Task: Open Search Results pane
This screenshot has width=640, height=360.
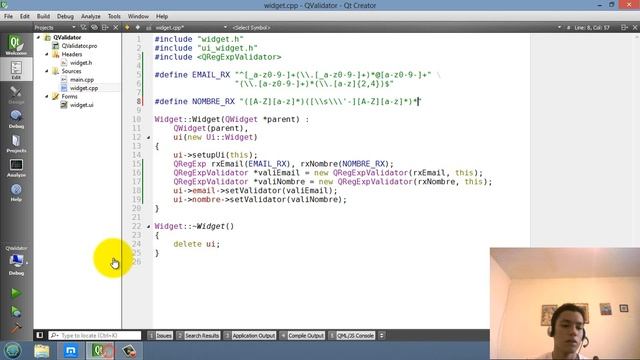Action: pyautogui.click(x=198, y=336)
